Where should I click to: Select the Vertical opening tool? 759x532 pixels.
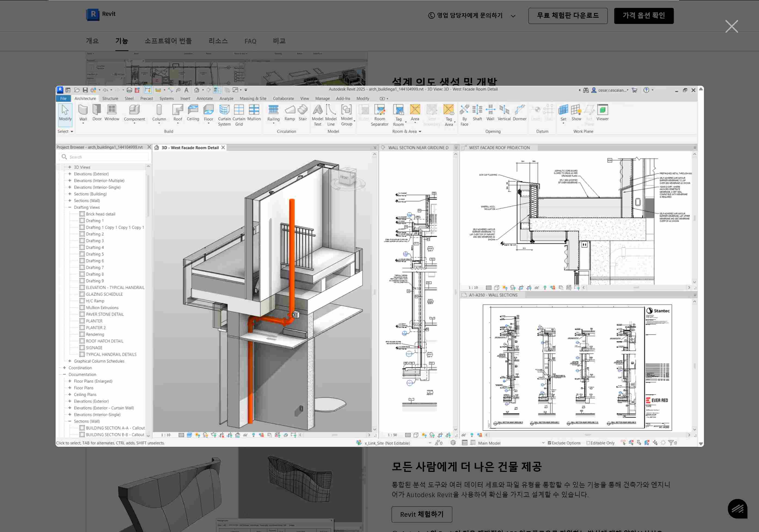[x=504, y=113]
